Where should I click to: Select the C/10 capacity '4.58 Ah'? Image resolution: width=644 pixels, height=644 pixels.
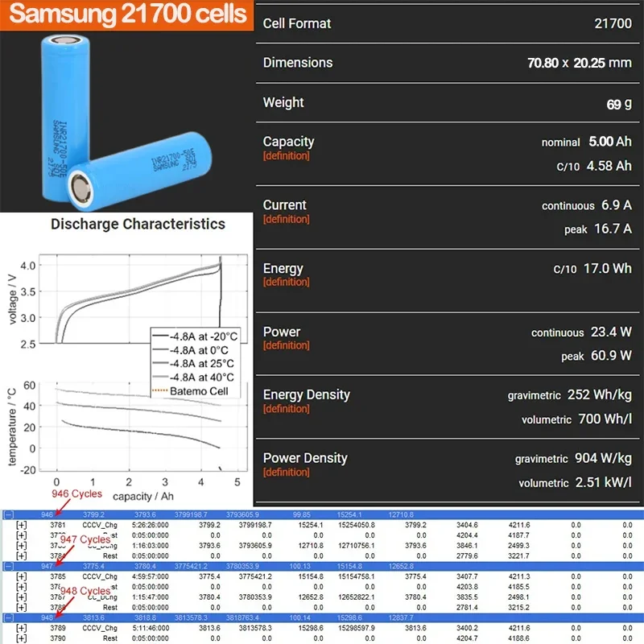[609, 166]
